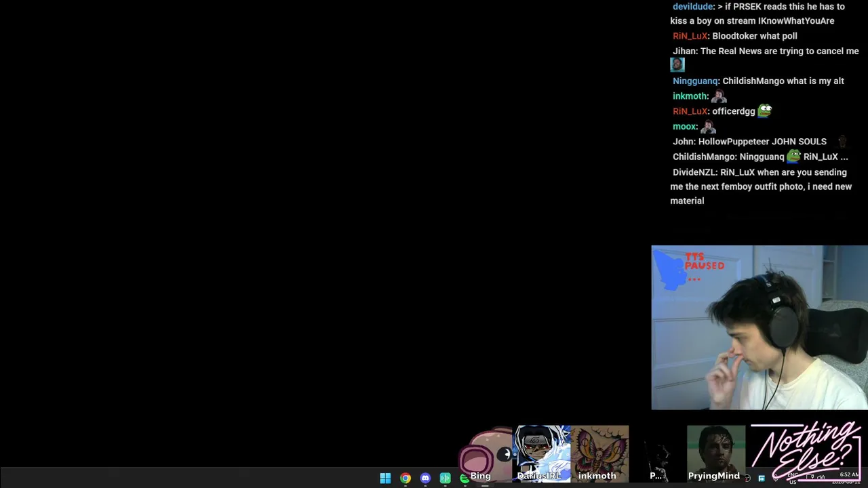Click the Pepe emote in ChildishMango's message
The width and height of the screenshot is (868, 488).
tap(793, 157)
